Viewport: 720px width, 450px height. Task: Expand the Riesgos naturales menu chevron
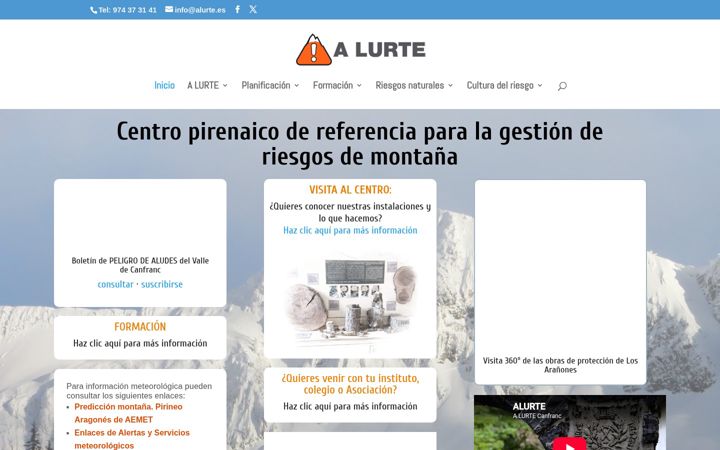pyautogui.click(x=450, y=85)
